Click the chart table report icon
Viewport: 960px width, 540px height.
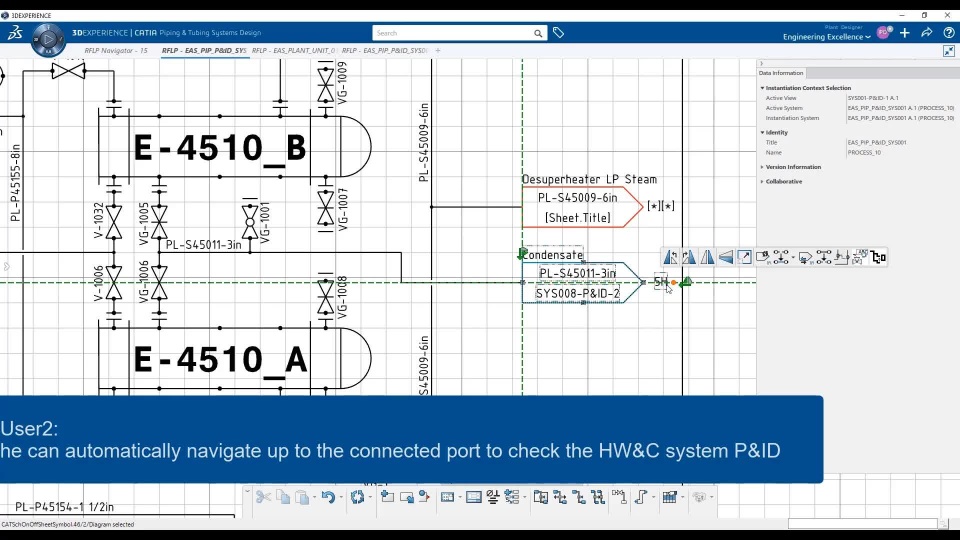pyautogui.click(x=669, y=497)
